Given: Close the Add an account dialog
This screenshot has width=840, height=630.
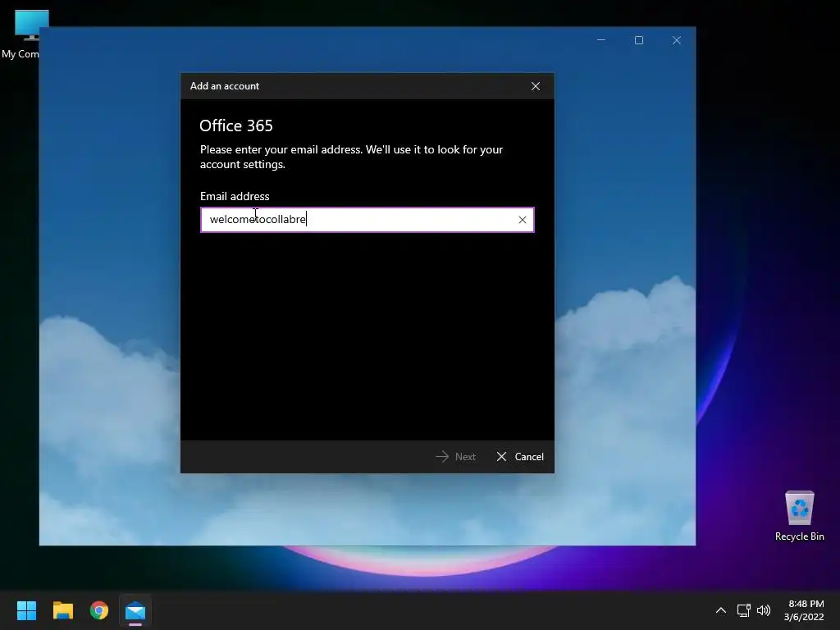Looking at the screenshot, I should (x=535, y=86).
